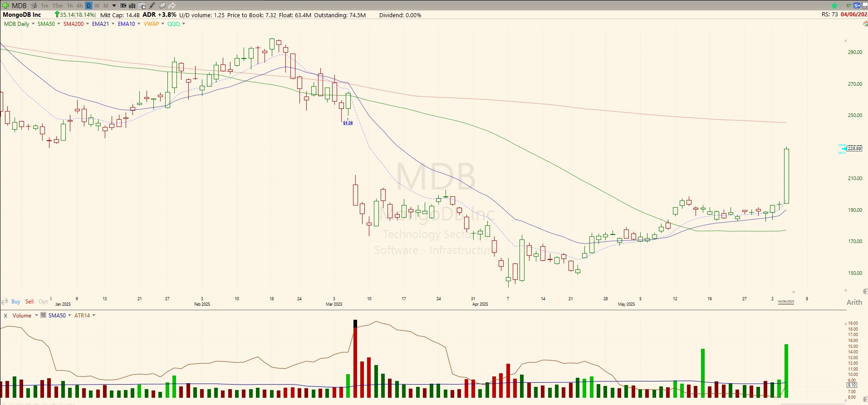Click the U/D volume: 1.25 text
The width and height of the screenshot is (868, 405).
tap(202, 15)
